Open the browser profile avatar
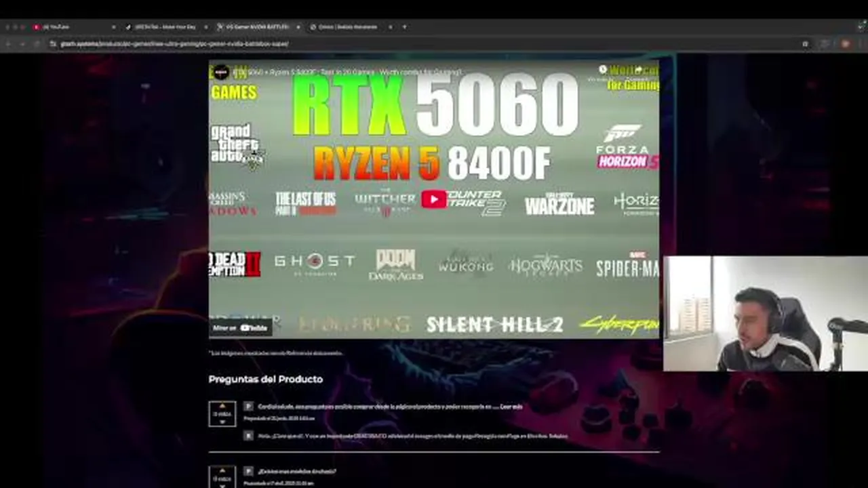This screenshot has height=488, width=868. (845, 43)
